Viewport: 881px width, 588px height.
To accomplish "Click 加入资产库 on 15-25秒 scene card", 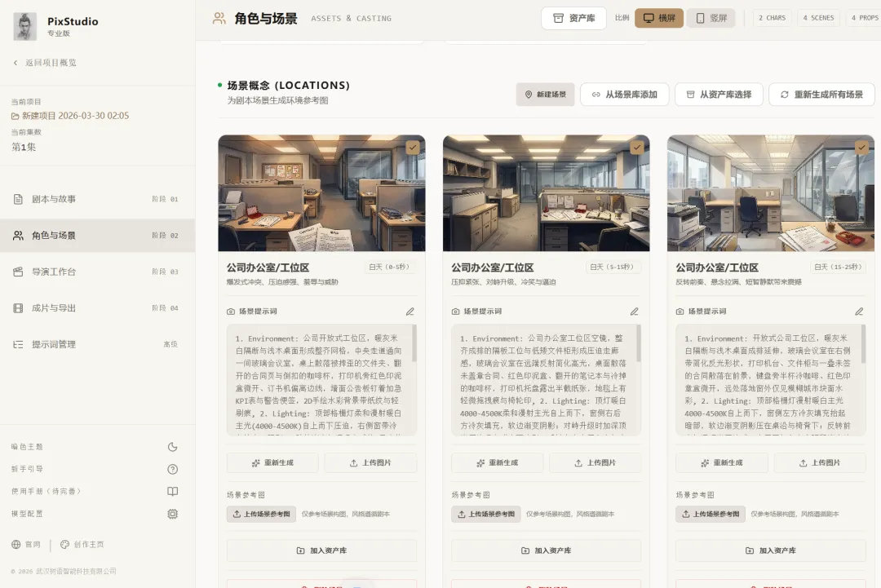I will click(x=771, y=550).
